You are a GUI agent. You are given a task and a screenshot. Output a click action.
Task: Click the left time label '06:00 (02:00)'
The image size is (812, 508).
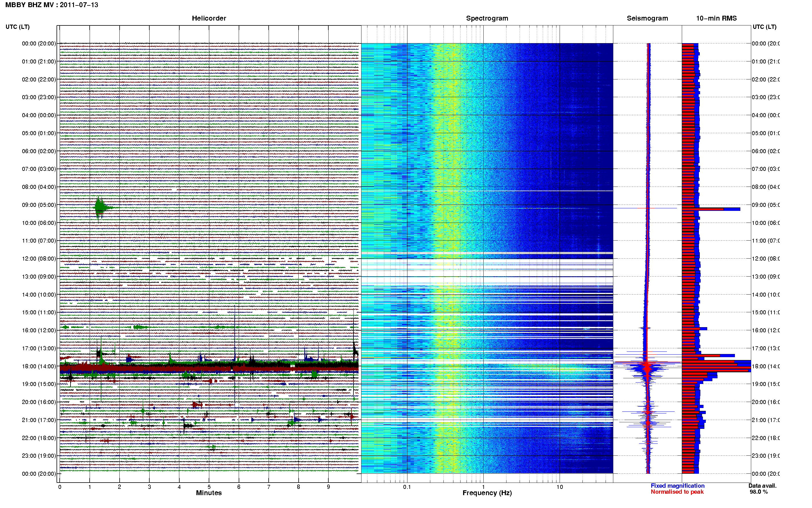pyautogui.click(x=39, y=151)
